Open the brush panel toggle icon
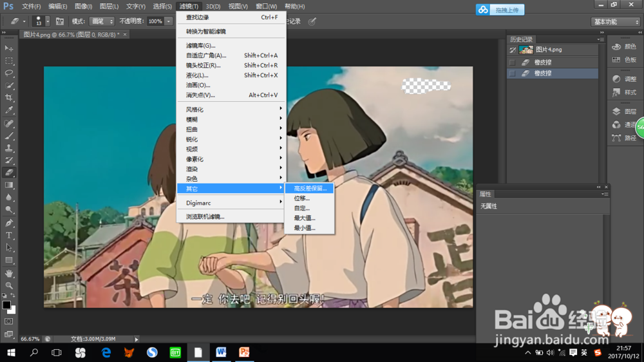Screen dimensions: 644x362 [59, 21]
